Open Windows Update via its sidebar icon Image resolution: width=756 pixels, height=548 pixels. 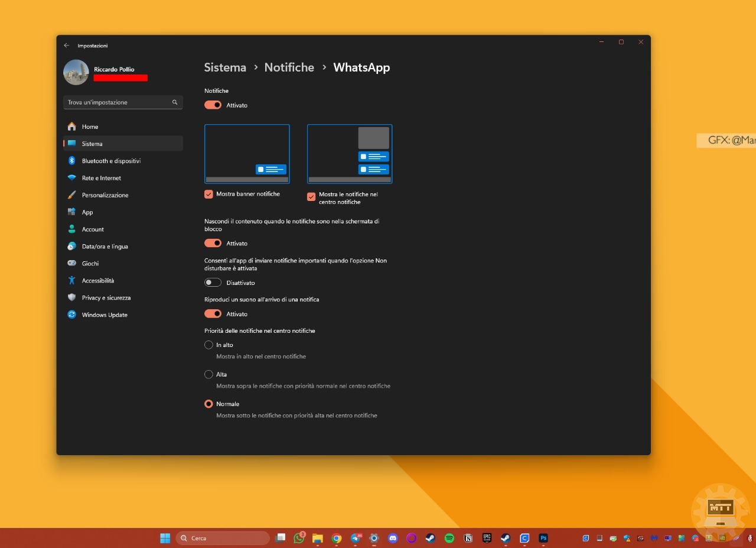(x=71, y=314)
